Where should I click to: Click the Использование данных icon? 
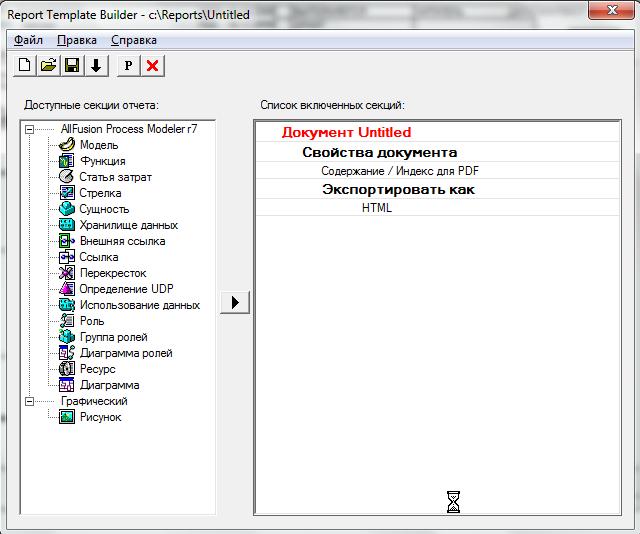(67, 305)
